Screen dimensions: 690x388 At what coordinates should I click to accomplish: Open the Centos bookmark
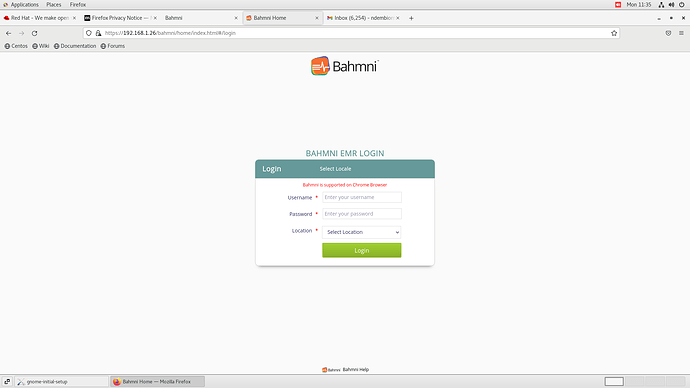tap(16, 46)
